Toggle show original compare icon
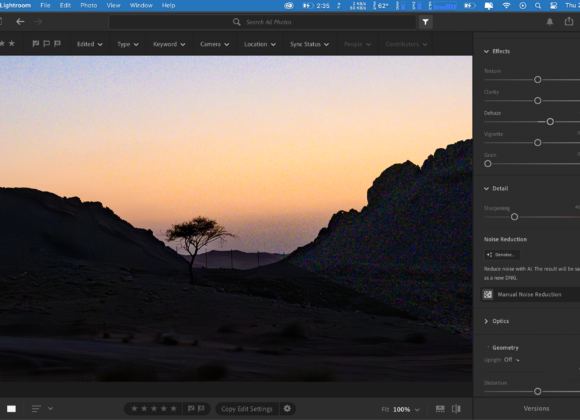The width and height of the screenshot is (580, 420). coord(456,409)
